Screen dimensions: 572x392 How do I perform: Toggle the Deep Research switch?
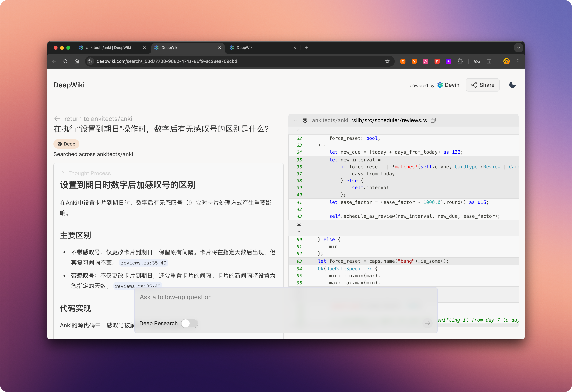point(189,323)
